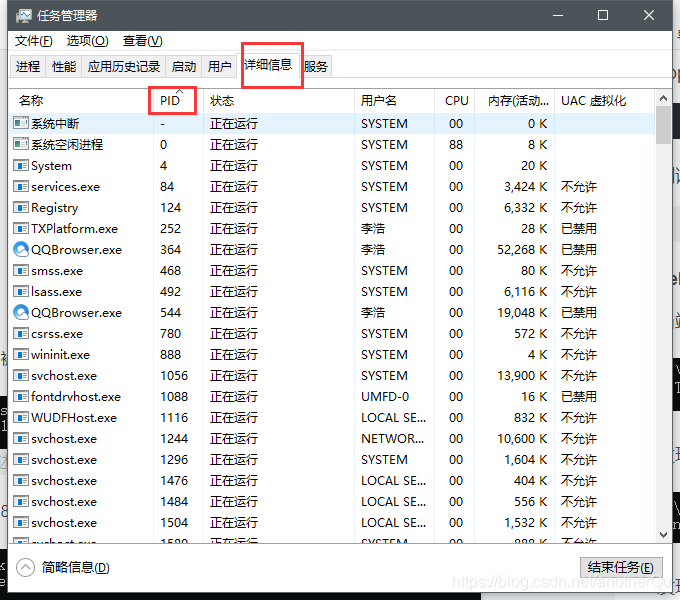
Task: Click the 结束任务(E) button
Action: pos(621,567)
